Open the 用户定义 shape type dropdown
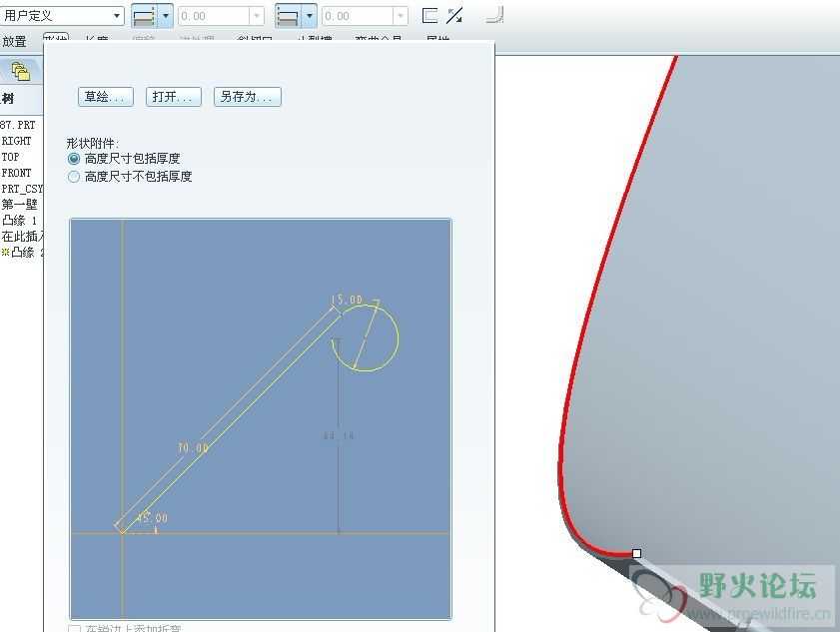This screenshot has height=632, width=840. [x=62, y=16]
